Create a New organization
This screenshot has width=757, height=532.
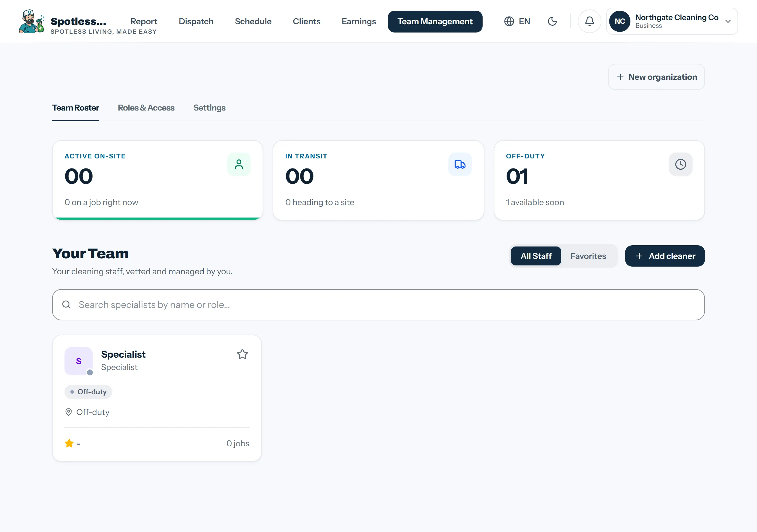click(656, 77)
